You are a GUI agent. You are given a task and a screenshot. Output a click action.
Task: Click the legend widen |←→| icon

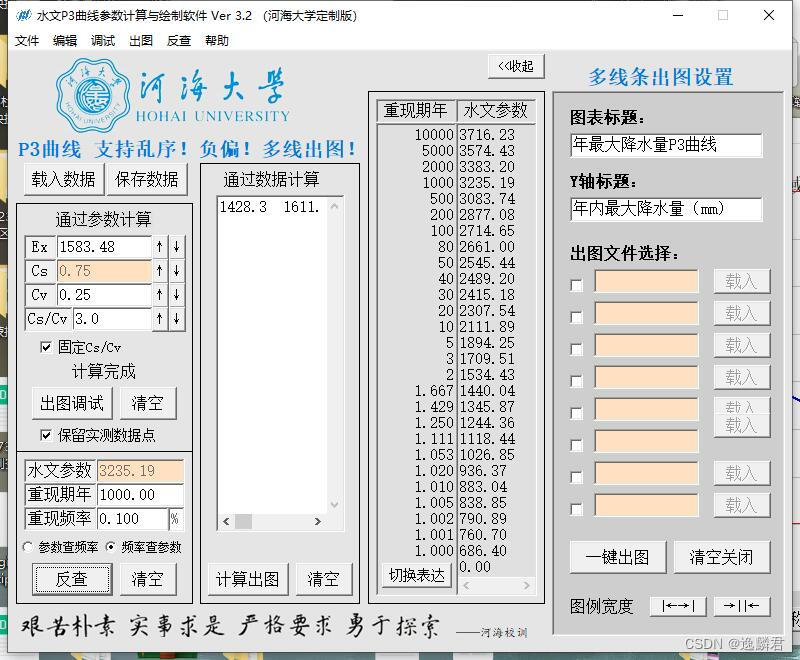point(679,606)
